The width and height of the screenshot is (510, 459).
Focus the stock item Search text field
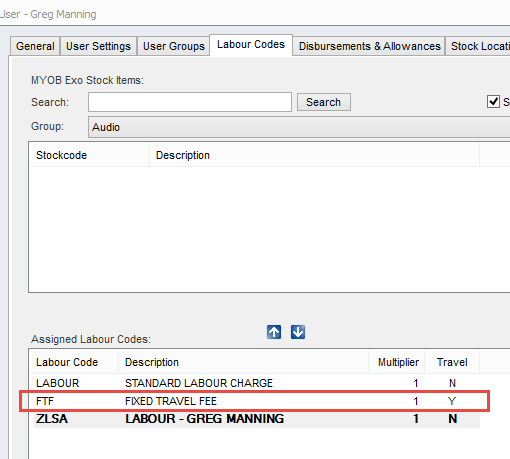190,102
